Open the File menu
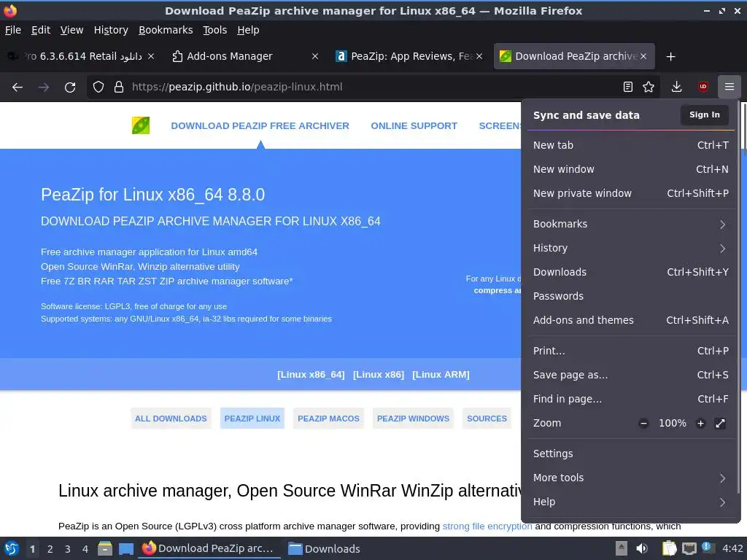Viewport: 747px width, 560px height. [x=13, y=30]
